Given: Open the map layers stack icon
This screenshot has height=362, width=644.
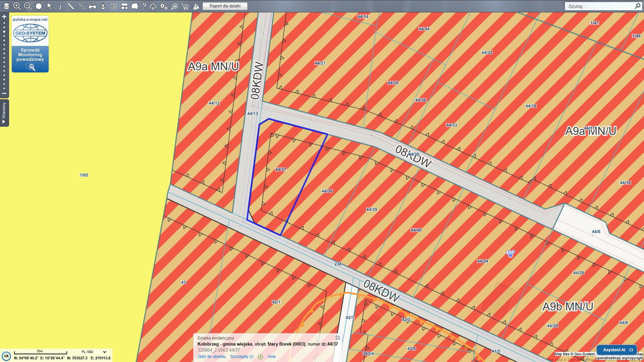Looking at the screenshot, I should tap(6, 6).
